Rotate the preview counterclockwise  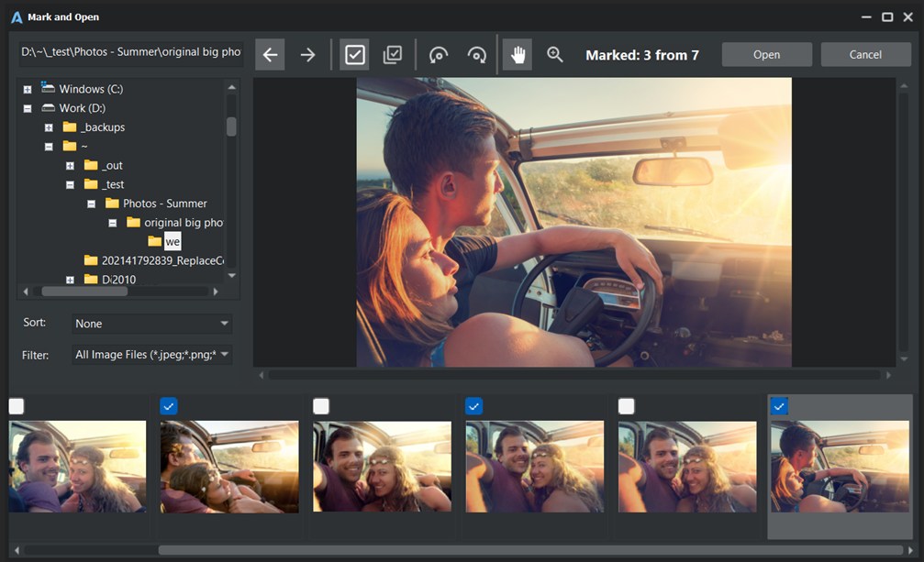(439, 54)
